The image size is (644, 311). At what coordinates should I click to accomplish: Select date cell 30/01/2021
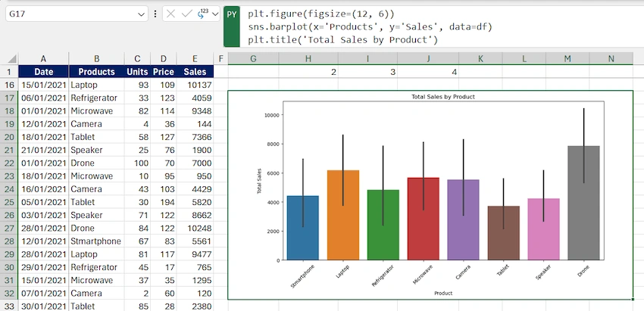43,306
